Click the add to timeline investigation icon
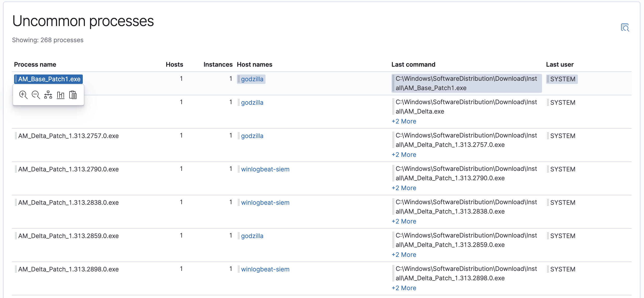 [48, 95]
